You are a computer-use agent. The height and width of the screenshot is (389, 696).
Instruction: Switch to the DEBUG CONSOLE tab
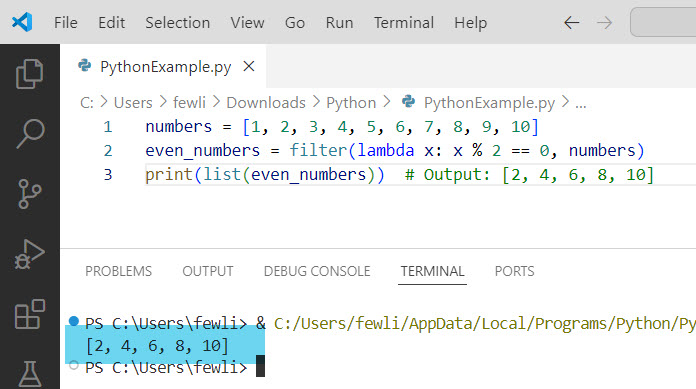tap(317, 271)
